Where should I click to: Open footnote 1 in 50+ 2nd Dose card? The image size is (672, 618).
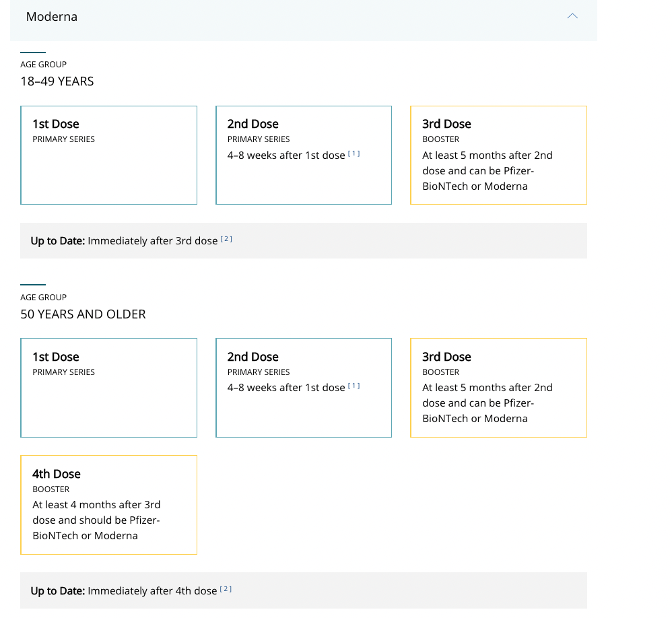click(354, 386)
